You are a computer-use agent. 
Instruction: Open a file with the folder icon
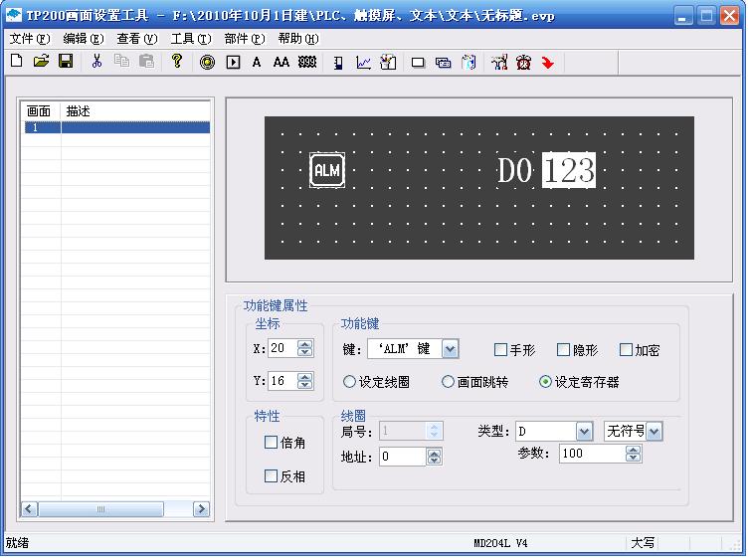(x=41, y=62)
